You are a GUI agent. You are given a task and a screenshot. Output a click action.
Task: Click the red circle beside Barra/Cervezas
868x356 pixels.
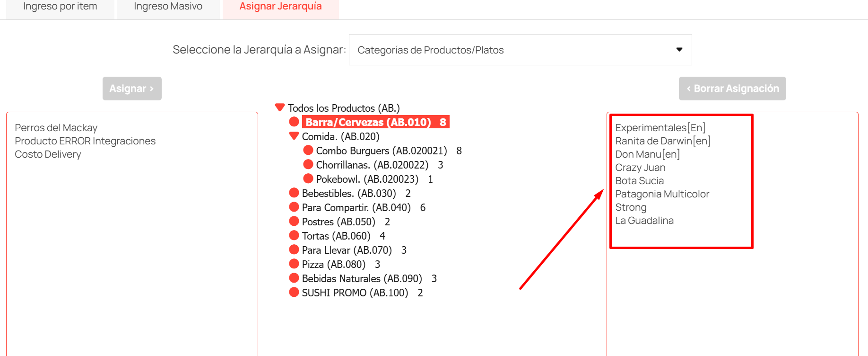pyautogui.click(x=294, y=122)
